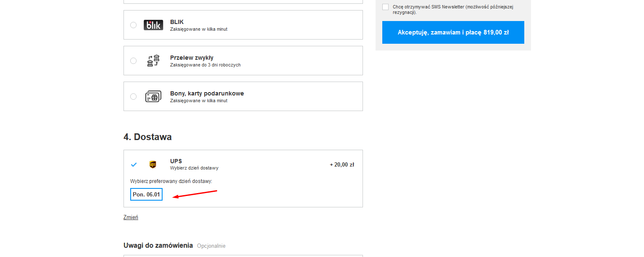644x257 pixels.
Task: Click the Bony, karty podarunkowe title
Action: pos(207,93)
